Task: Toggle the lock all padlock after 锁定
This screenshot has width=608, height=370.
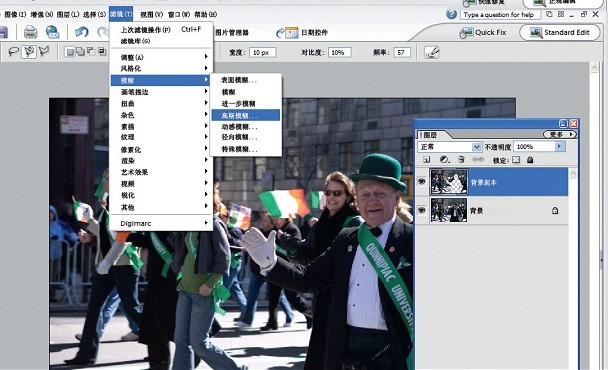Action: (530, 160)
